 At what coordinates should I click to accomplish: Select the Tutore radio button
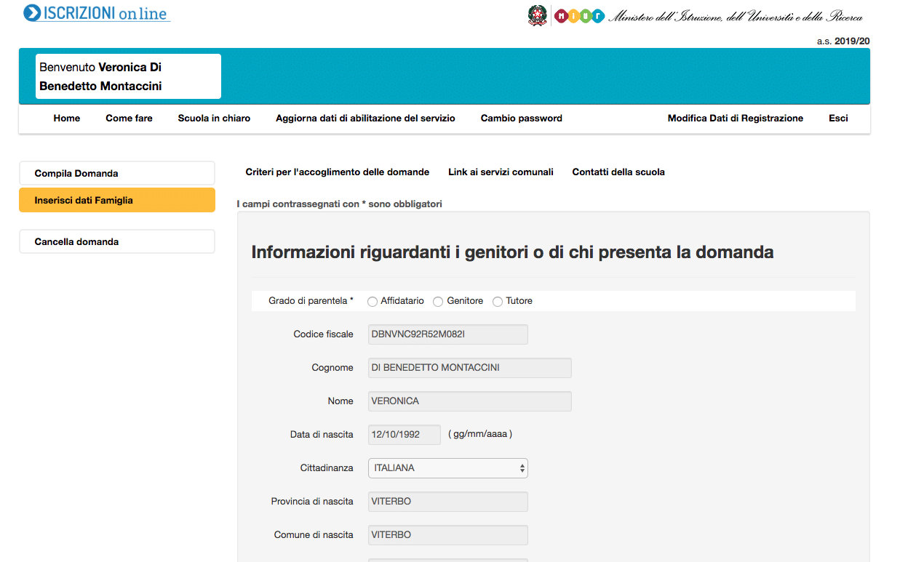point(498,302)
